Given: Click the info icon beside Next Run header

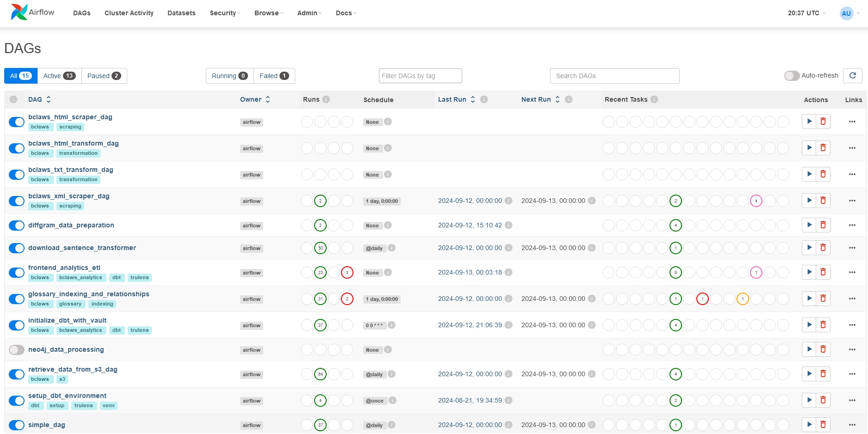Looking at the screenshot, I should pyautogui.click(x=569, y=99).
